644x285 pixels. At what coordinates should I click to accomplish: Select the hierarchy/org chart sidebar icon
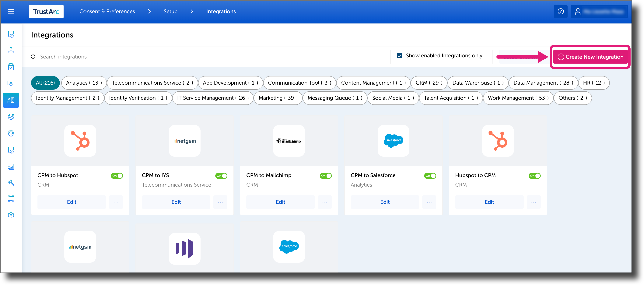11,51
